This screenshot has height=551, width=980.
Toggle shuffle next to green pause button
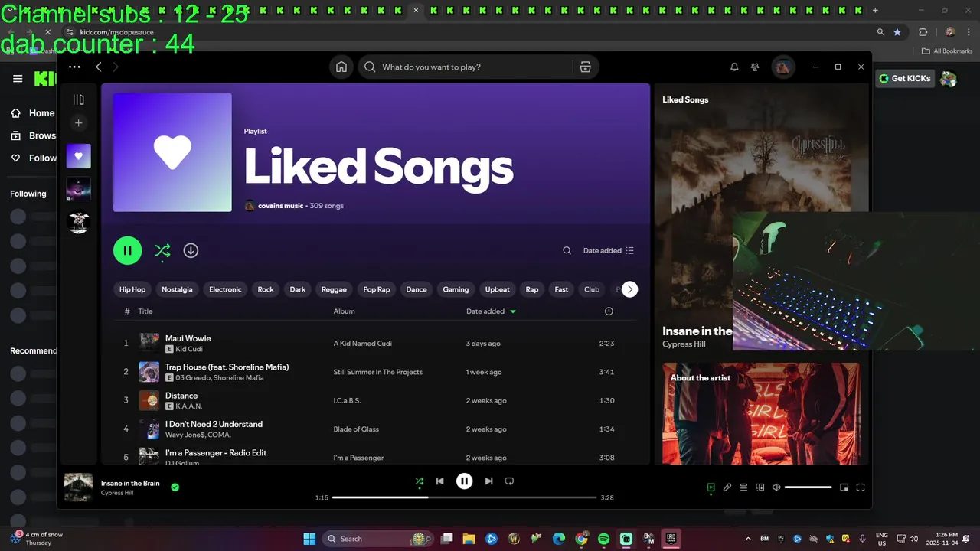pyautogui.click(x=162, y=250)
